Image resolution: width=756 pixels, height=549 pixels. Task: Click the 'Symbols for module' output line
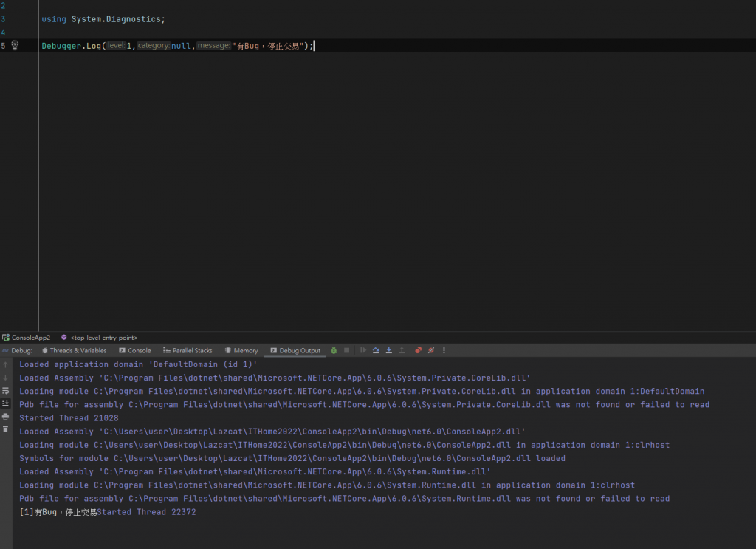pyautogui.click(x=292, y=458)
